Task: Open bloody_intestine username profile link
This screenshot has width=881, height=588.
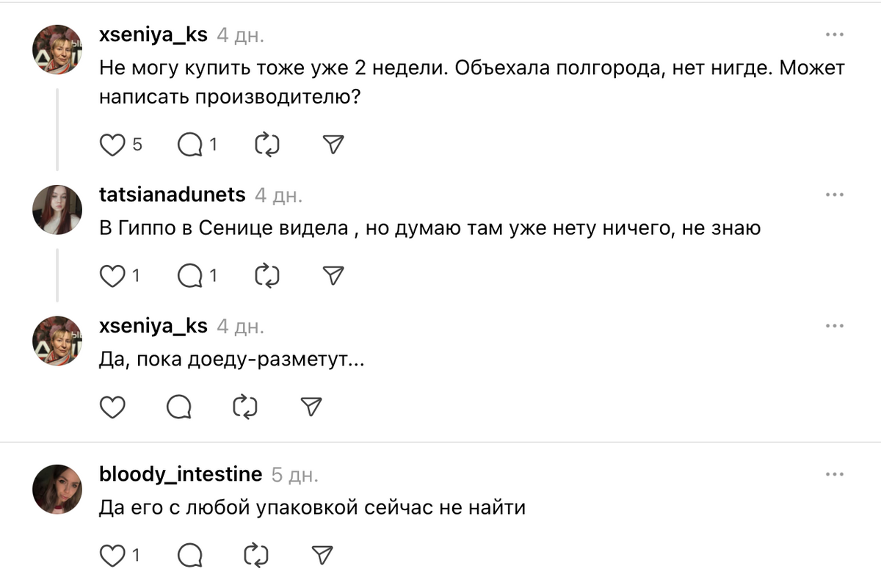Action: (x=181, y=475)
